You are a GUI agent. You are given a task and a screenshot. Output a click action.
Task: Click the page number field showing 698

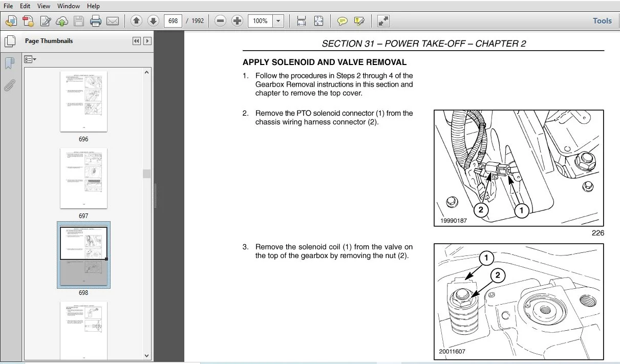[173, 21]
